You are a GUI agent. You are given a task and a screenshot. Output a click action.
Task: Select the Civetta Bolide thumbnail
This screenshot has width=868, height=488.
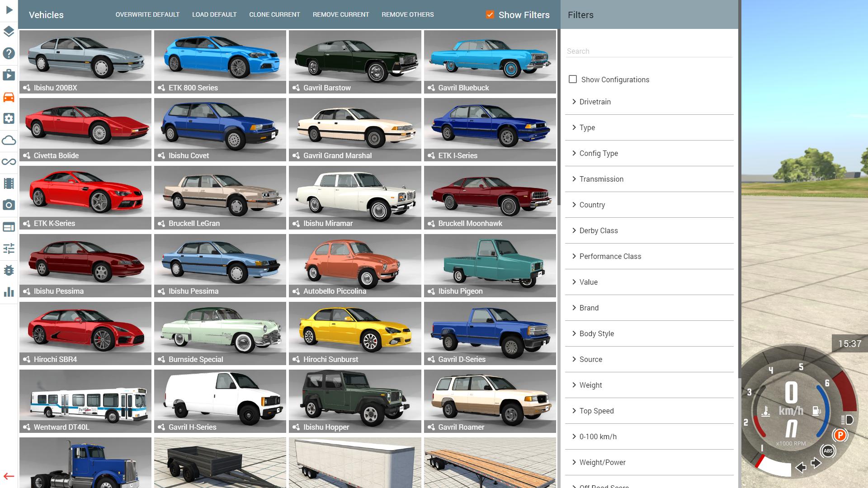click(85, 129)
